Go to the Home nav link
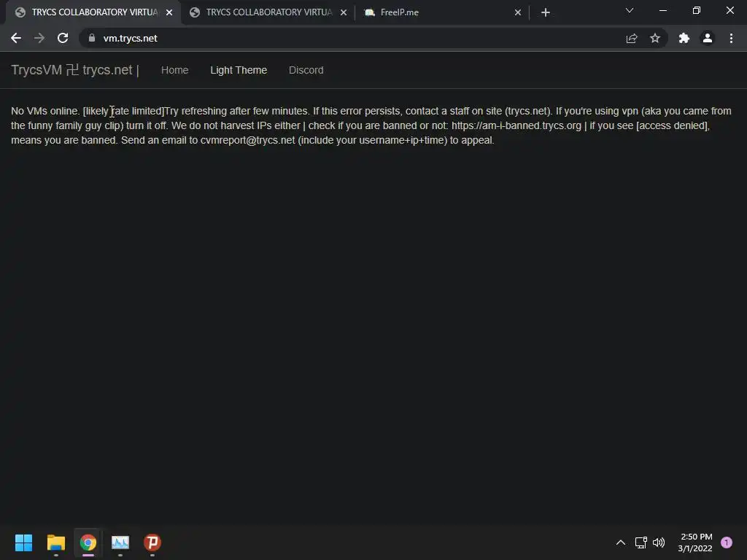Image resolution: width=747 pixels, height=560 pixels. point(174,70)
